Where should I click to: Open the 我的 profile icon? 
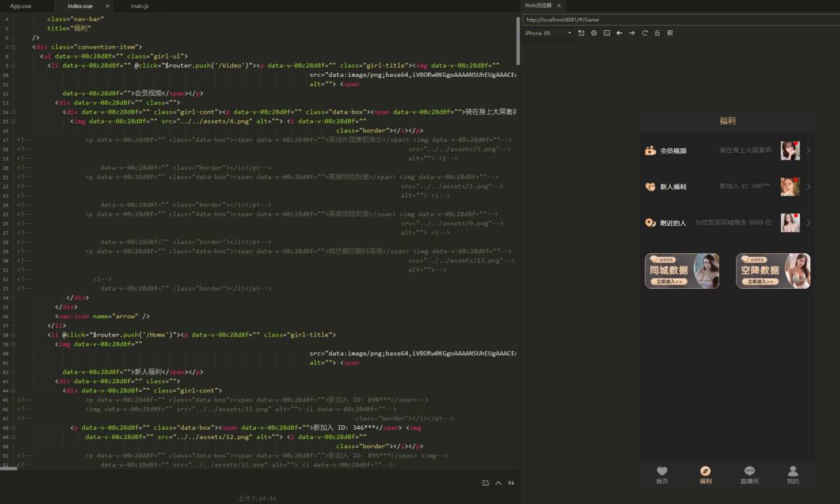[793, 471]
